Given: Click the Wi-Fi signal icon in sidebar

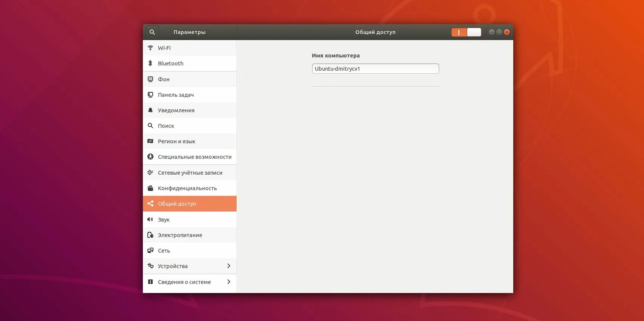Looking at the screenshot, I should coord(150,48).
